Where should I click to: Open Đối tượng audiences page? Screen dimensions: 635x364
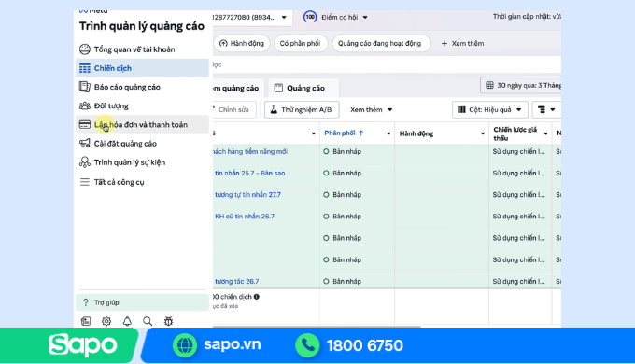click(142, 105)
